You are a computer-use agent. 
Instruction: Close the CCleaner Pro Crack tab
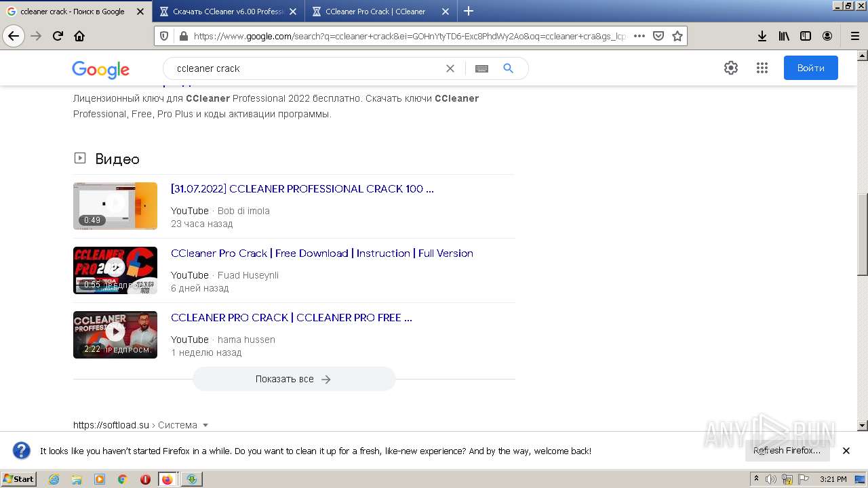446,12
